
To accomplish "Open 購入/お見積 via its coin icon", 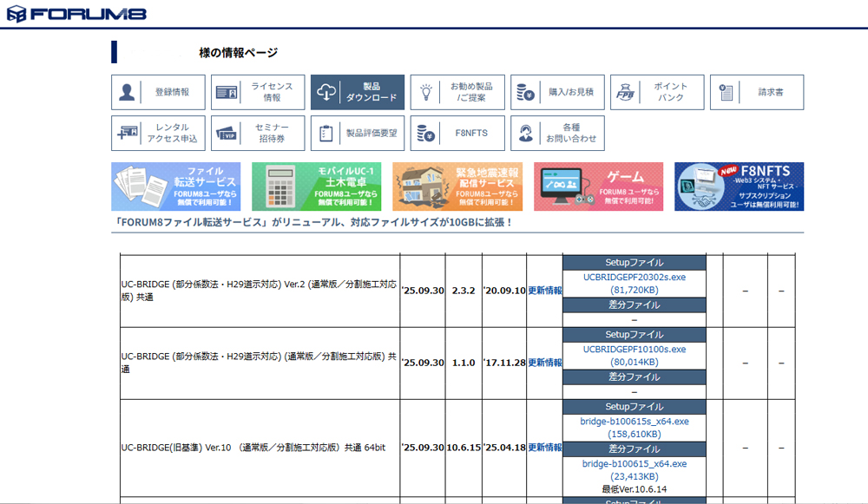I will (x=525, y=93).
